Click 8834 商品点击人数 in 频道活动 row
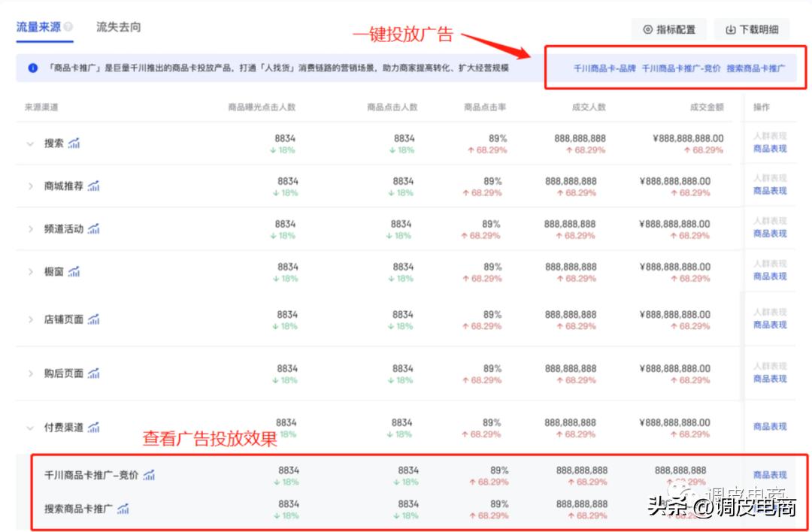Screen dimensions: 812x532 (x=401, y=224)
